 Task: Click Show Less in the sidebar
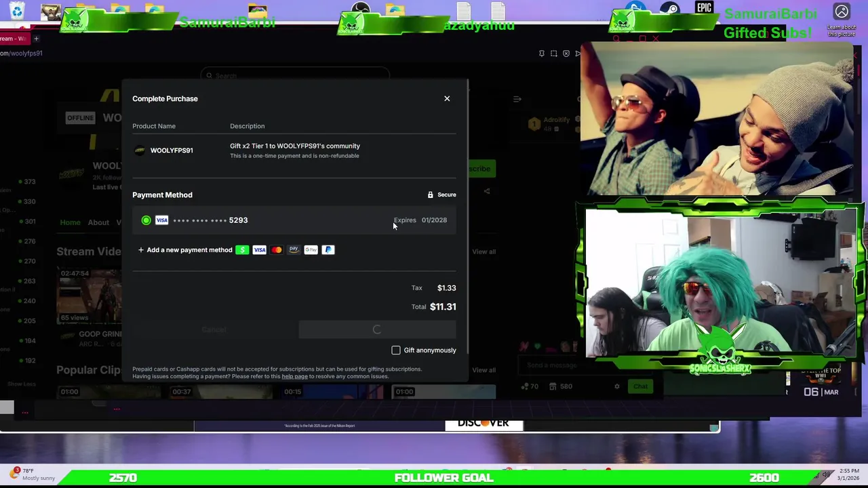click(21, 384)
